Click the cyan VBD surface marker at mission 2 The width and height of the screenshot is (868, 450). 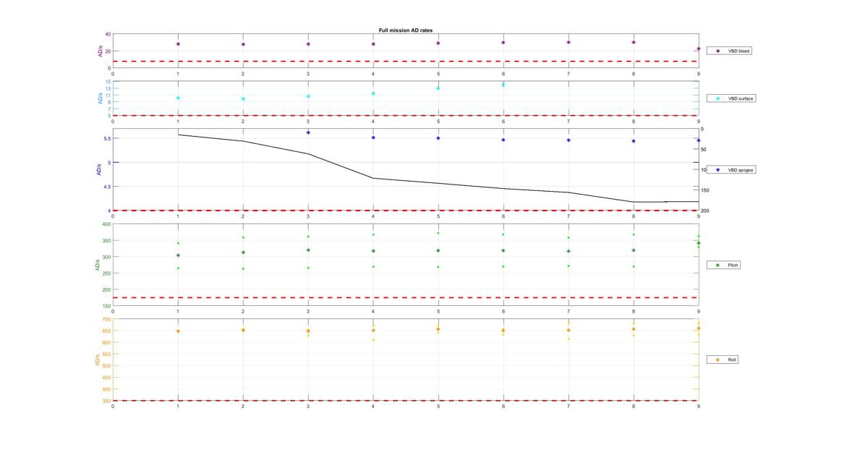click(x=243, y=99)
